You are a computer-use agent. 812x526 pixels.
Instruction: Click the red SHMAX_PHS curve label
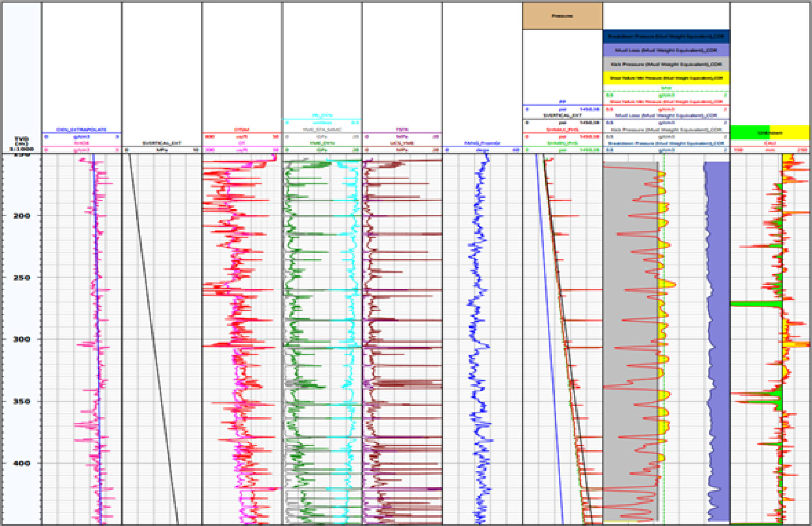[562, 130]
